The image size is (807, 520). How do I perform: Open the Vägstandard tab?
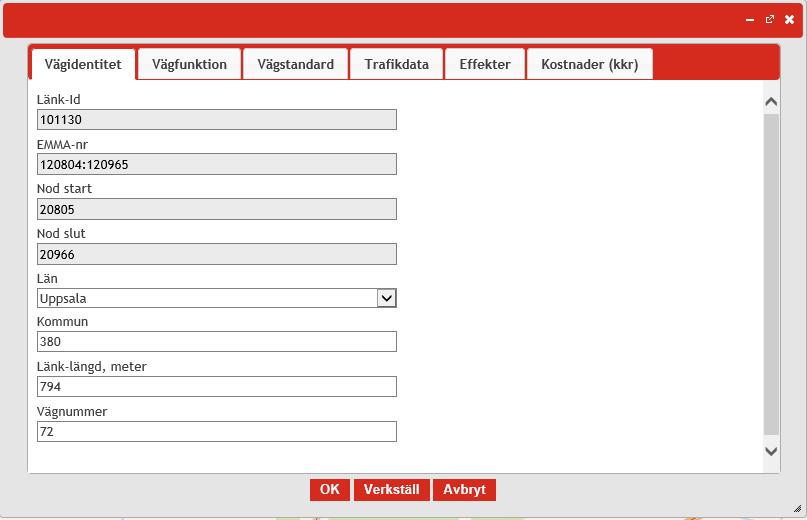295,64
